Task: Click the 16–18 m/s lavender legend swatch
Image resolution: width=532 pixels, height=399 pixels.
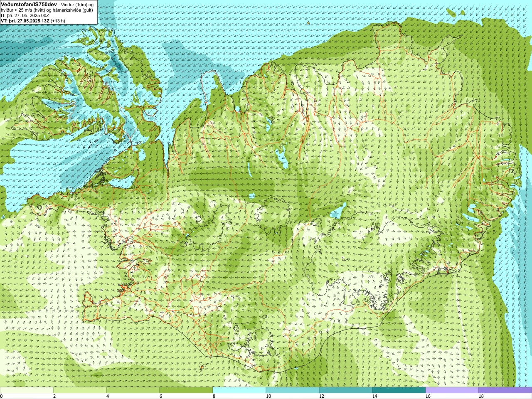Action: [x=452, y=390]
